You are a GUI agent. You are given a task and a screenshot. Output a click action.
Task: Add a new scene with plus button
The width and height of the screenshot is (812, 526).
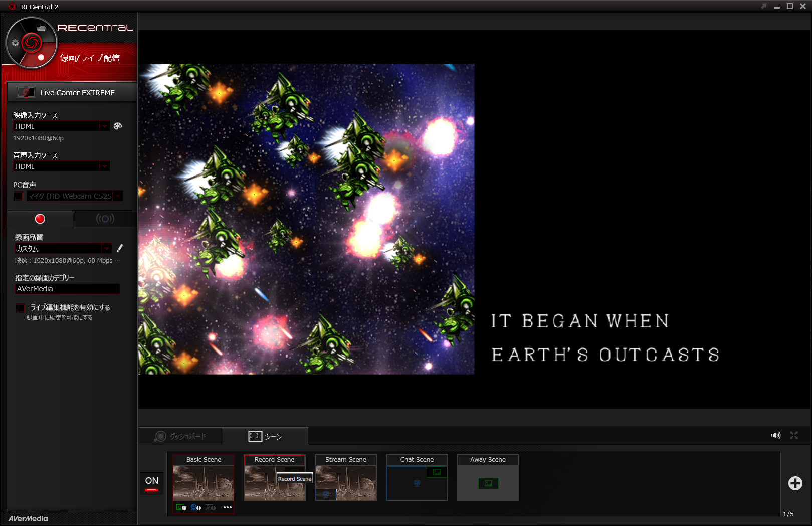pyautogui.click(x=795, y=483)
